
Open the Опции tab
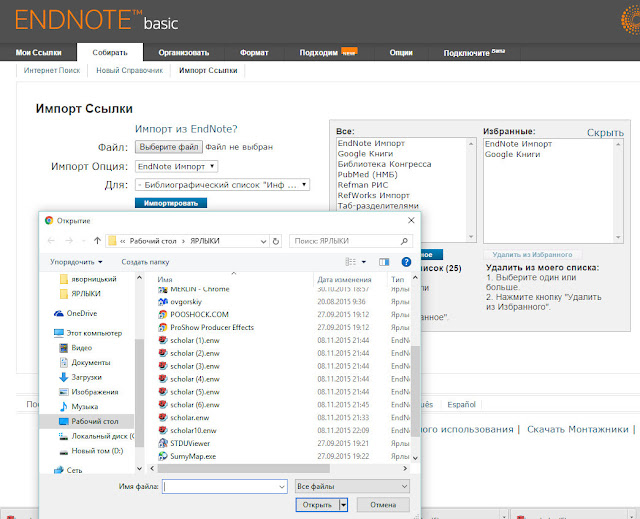point(401,53)
